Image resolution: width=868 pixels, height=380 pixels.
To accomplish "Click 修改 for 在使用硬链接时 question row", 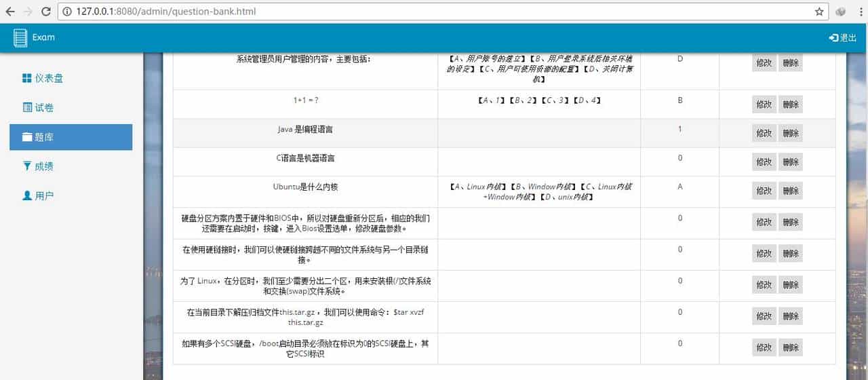I will click(x=764, y=253).
